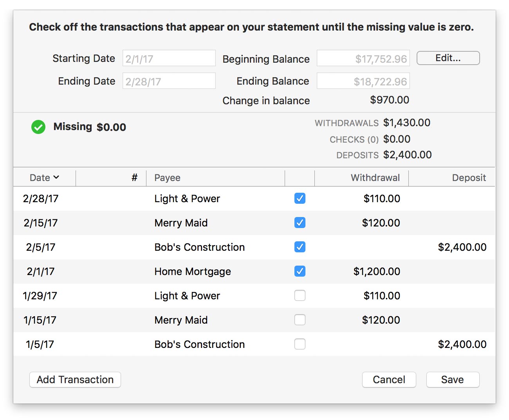Toggle Date column sort chevron
Screen dimensions: 509x420
pos(56,177)
